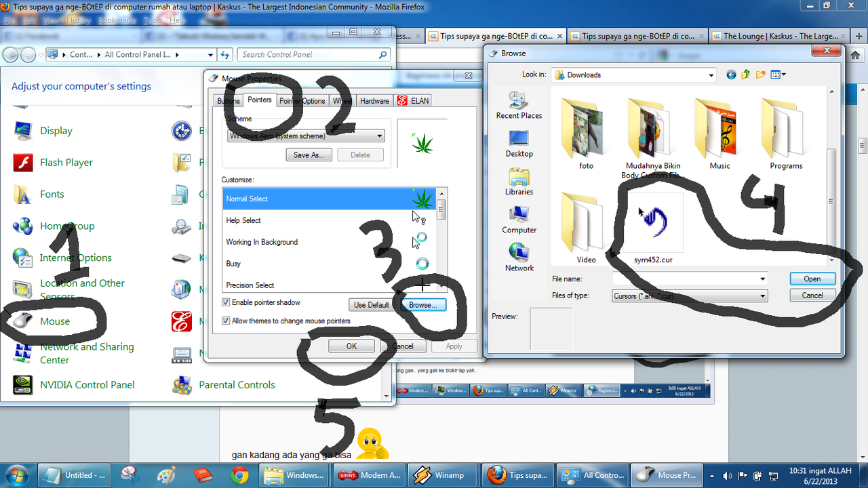Switch to the Buttons tab
Screen dimensions: 868x488
(228, 101)
